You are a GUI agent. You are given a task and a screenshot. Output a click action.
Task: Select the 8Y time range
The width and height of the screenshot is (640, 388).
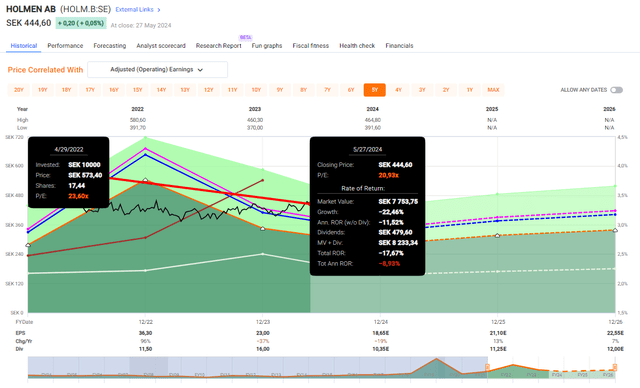coord(303,90)
